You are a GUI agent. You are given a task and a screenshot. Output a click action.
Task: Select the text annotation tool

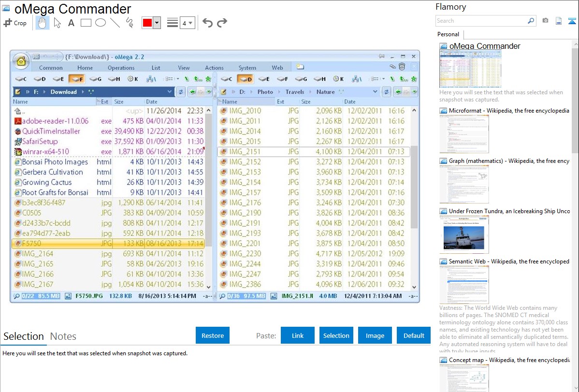pyautogui.click(x=71, y=23)
